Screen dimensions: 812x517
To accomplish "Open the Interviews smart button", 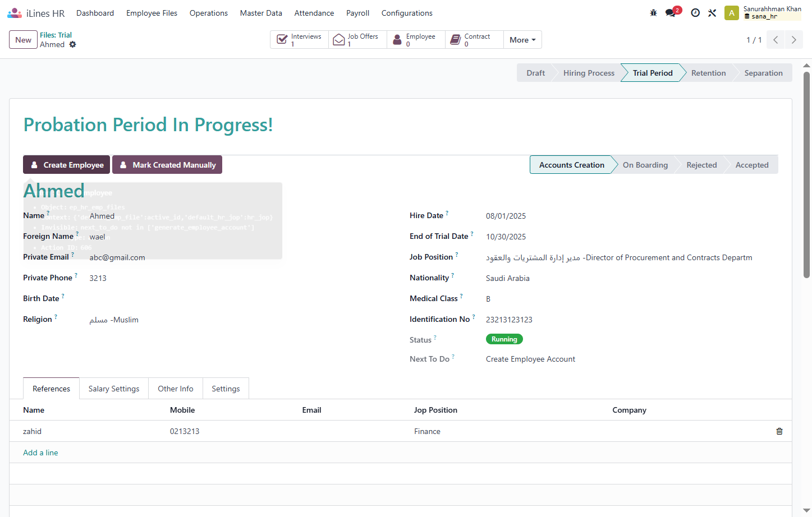I will (x=299, y=40).
